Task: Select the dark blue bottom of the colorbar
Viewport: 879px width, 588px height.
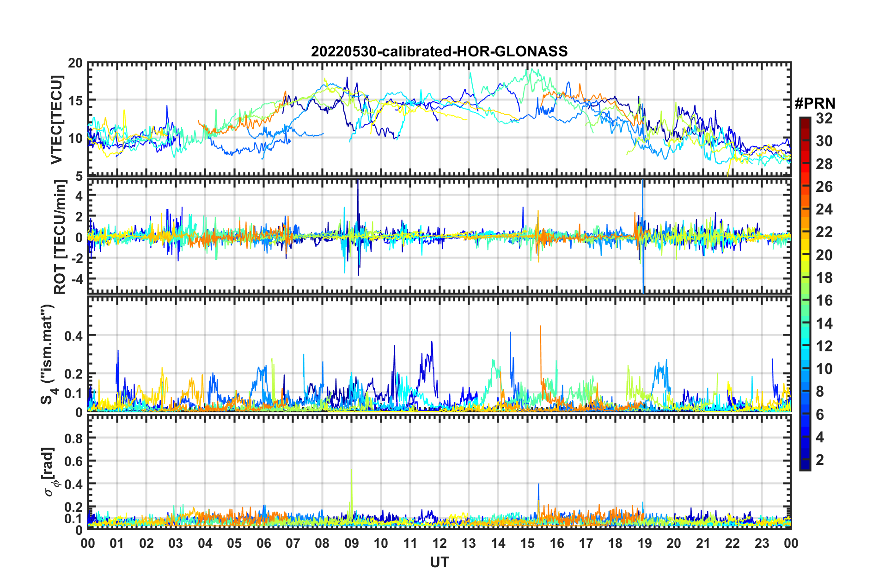Action: [x=805, y=467]
